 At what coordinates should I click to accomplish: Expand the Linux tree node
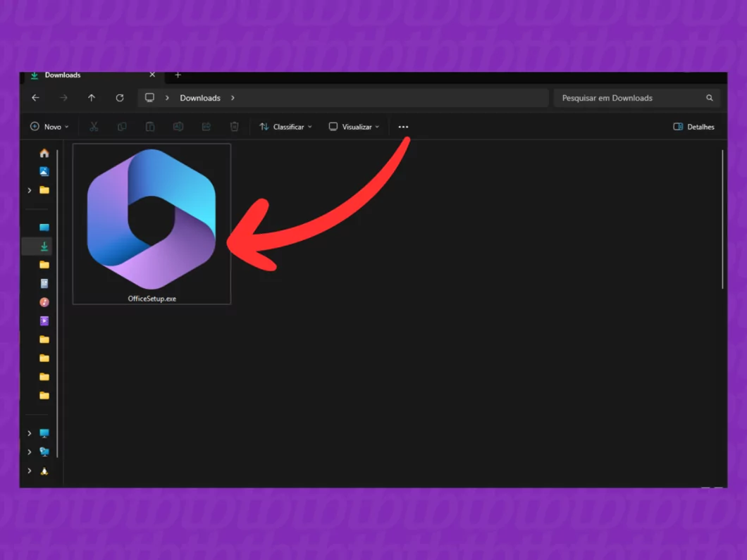(x=30, y=471)
